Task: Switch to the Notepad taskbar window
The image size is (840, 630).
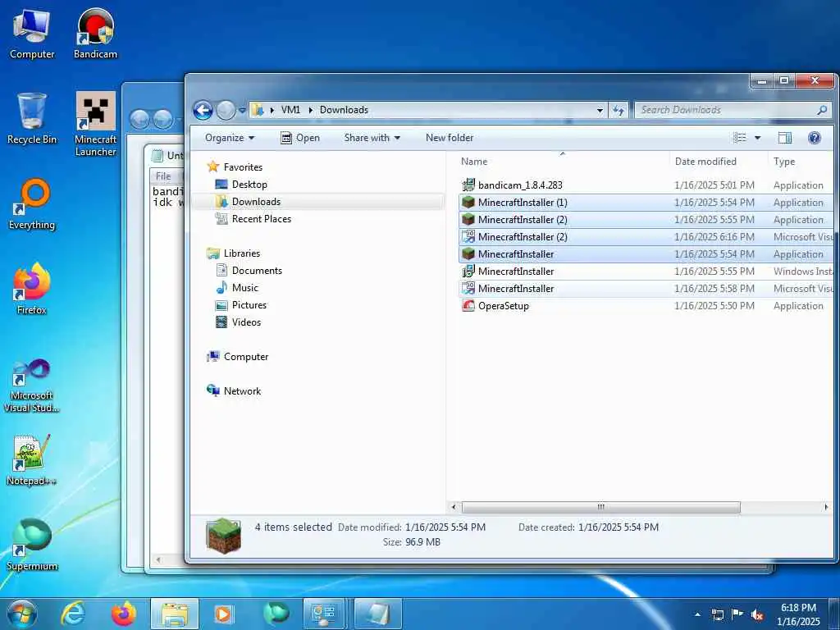Action: 377,614
